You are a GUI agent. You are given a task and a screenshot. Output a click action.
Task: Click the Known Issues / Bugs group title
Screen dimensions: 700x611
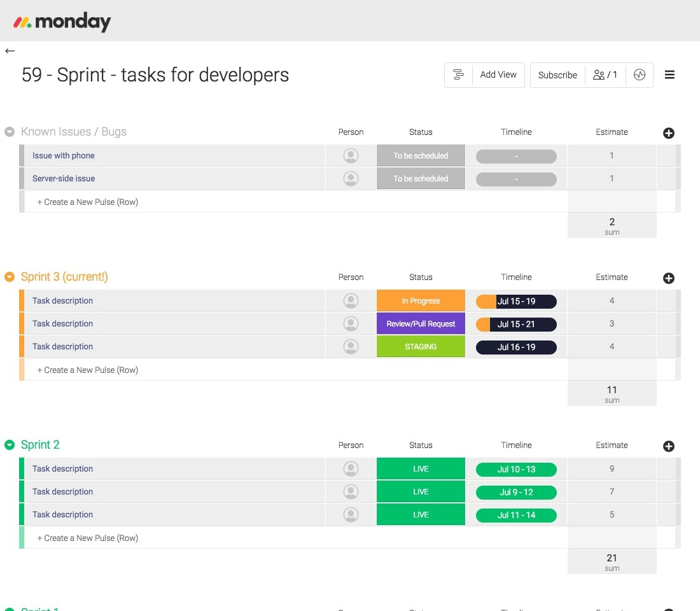(74, 132)
